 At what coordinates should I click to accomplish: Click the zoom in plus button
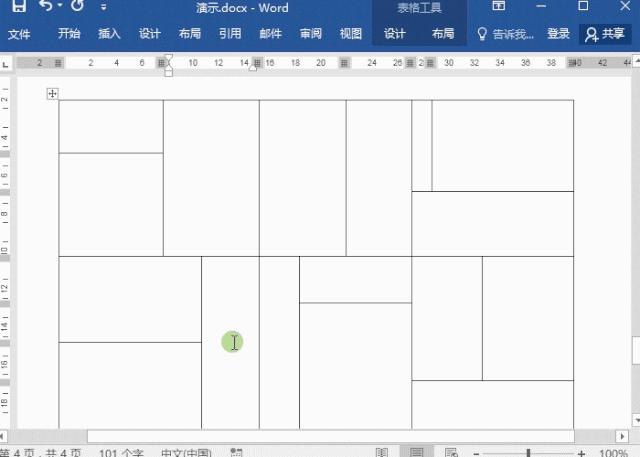pyautogui.click(x=582, y=453)
